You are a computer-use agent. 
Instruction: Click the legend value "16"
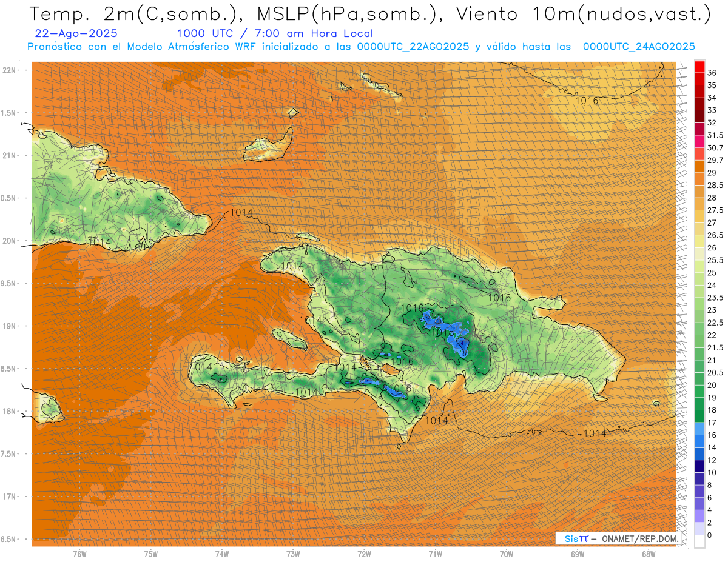[712, 435]
